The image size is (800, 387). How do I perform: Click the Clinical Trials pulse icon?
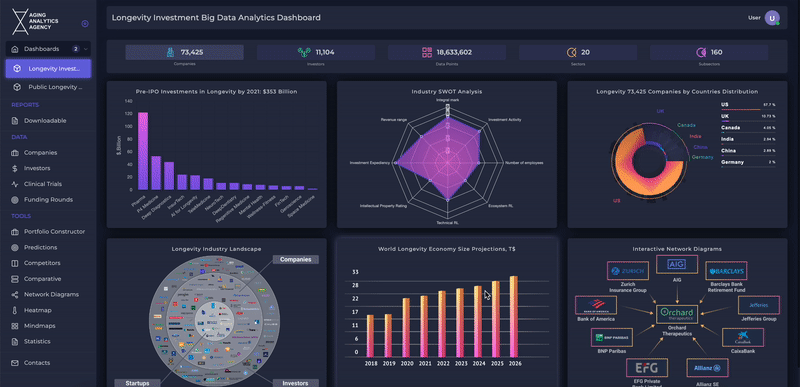(x=14, y=184)
